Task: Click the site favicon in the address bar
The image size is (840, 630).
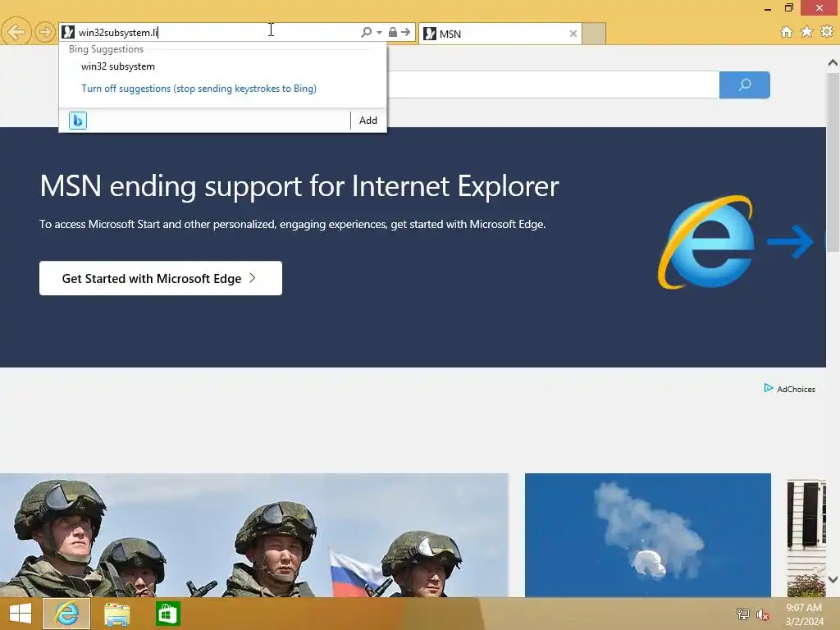Action: (68, 32)
